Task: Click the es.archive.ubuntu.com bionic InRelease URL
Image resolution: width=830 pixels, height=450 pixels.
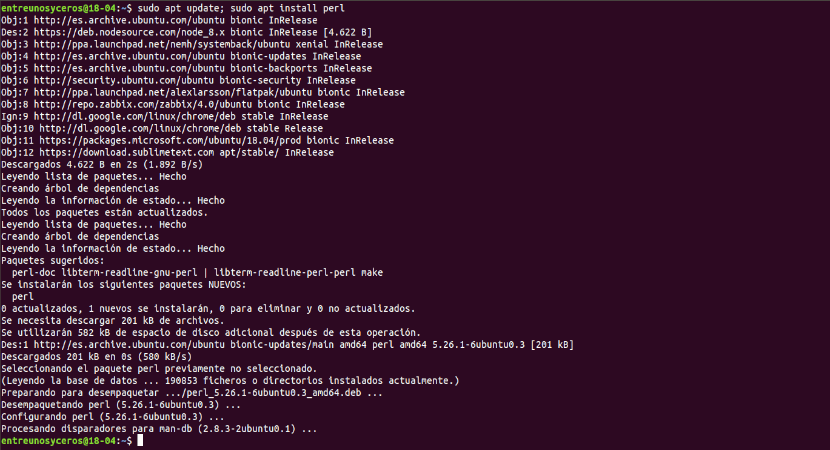Action: click(132, 20)
